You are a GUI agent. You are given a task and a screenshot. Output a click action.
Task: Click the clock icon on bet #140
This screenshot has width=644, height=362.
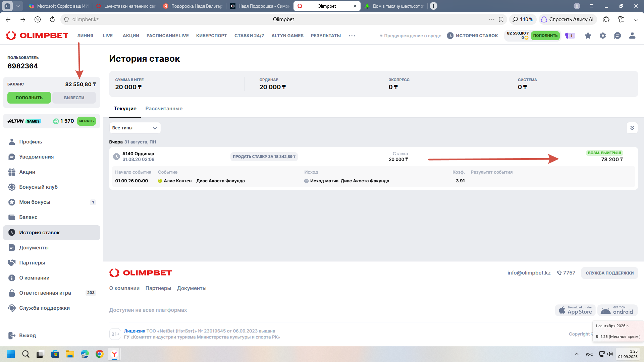click(116, 157)
